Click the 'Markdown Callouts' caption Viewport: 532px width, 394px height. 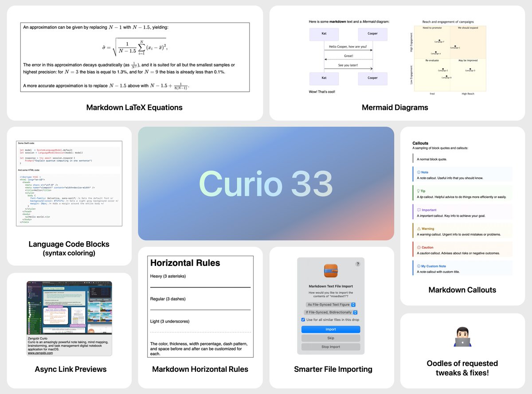(462, 290)
